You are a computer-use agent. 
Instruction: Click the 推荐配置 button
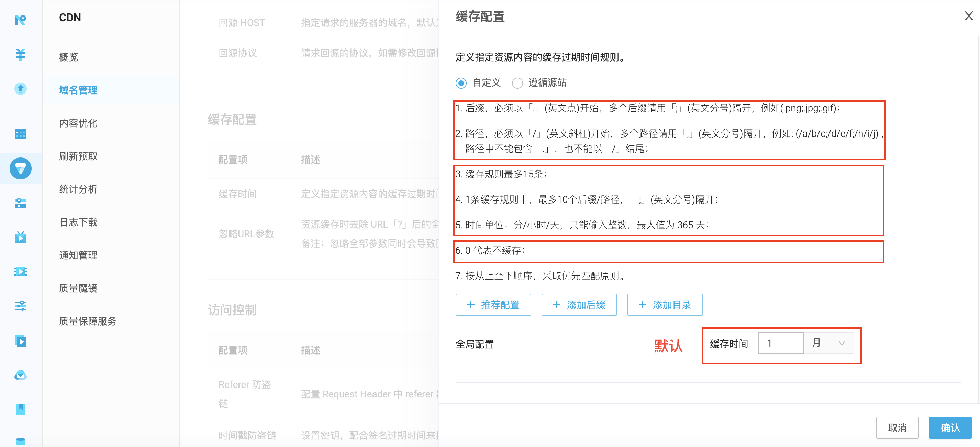pos(493,305)
